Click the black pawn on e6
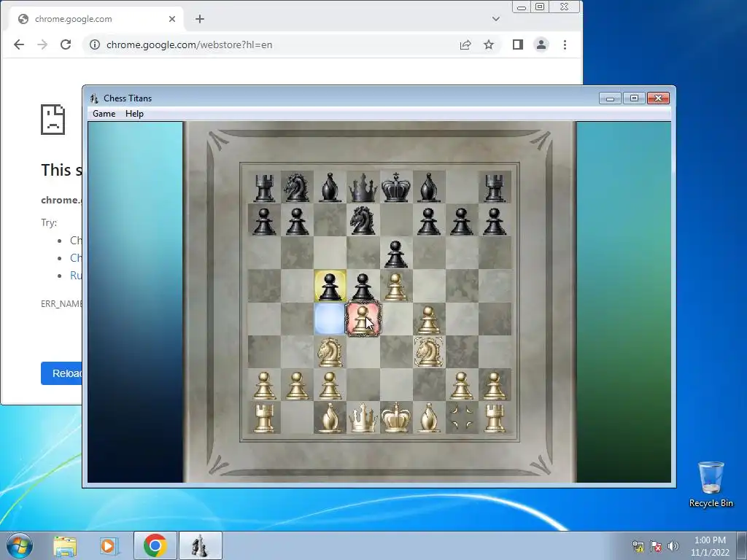 (x=396, y=254)
